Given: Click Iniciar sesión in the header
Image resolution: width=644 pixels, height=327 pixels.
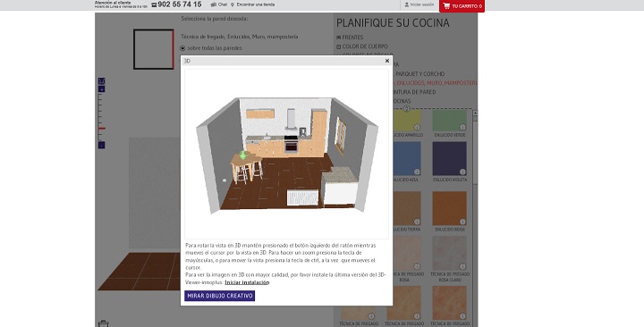Looking at the screenshot, I should pyautogui.click(x=419, y=4).
